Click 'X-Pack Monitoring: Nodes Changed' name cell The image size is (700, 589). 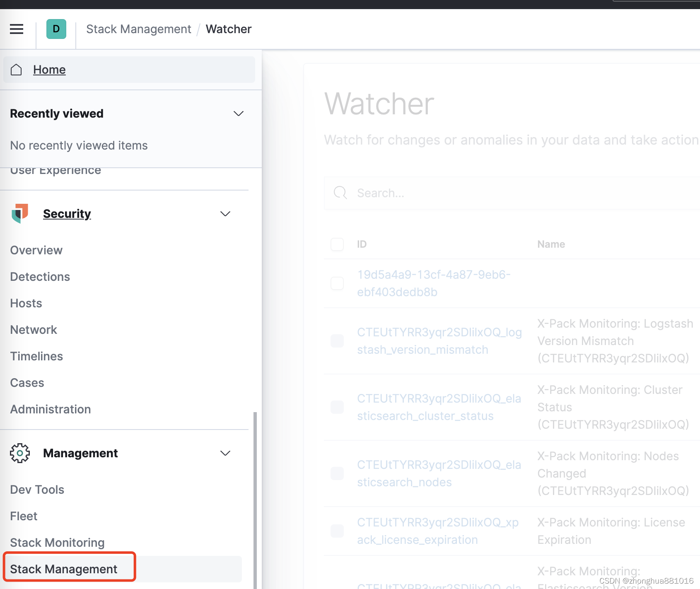(x=613, y=473)
